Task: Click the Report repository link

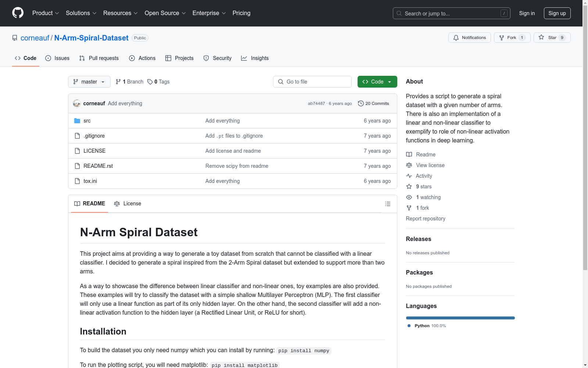Action: click(x=426, y=219)
